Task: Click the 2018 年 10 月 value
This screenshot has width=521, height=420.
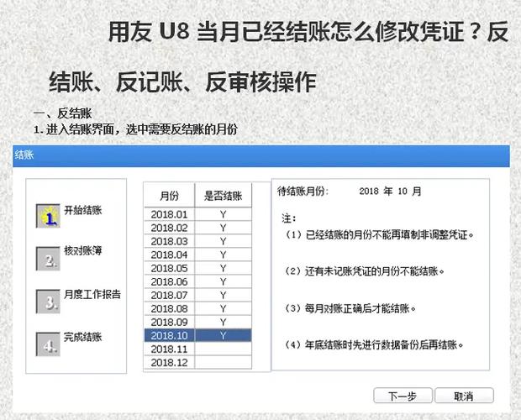Action: [x=390, y=192]
